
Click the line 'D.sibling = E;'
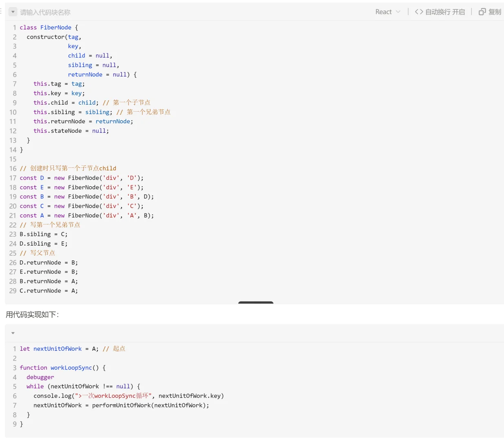pos(44,244)
